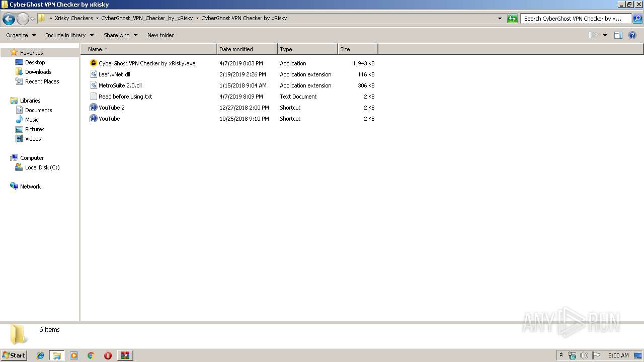The image size is (644, 362).
Task: Click the green Refresh button
Action: [x=512, y=19]
